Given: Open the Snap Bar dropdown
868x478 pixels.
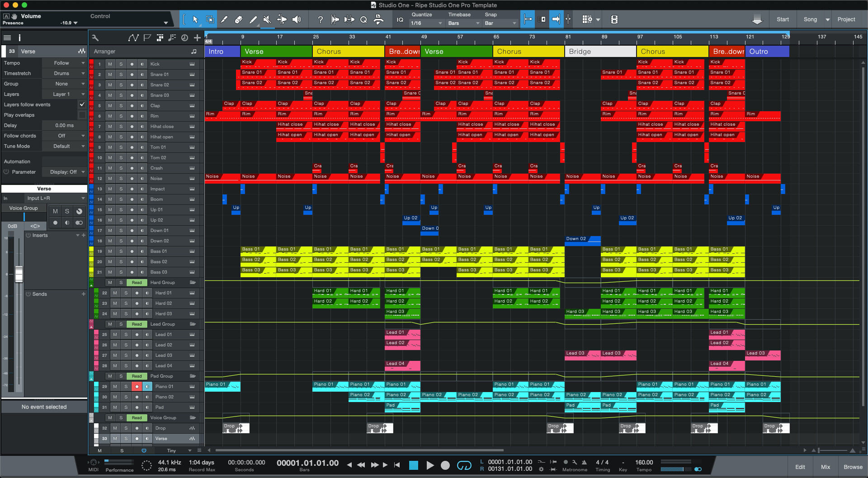Looking at the screenshot, I should pyautogui.click(x=500, y=23).
